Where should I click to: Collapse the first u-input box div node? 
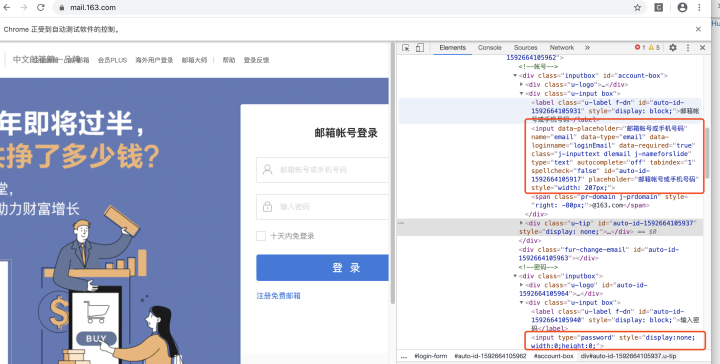(522, 94)
